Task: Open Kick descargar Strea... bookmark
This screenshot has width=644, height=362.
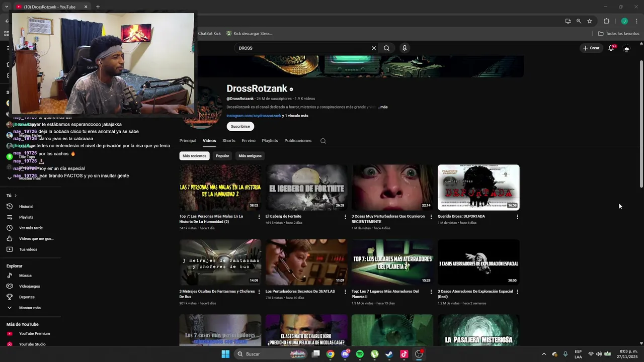Action: tap(249, 34)
